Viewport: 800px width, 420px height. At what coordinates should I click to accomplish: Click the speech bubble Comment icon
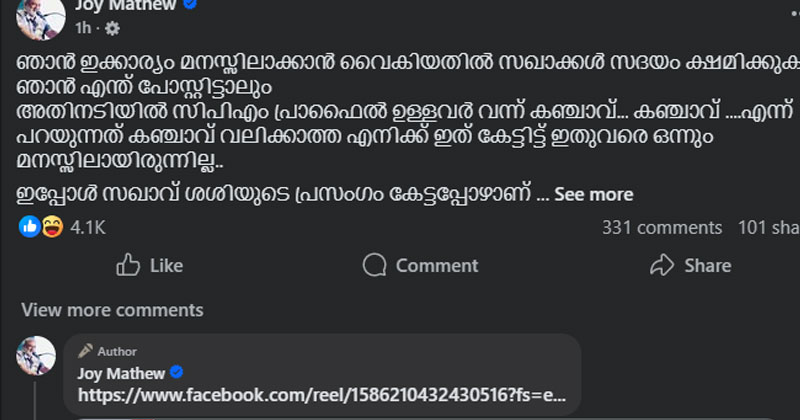[x=375, y=265]
